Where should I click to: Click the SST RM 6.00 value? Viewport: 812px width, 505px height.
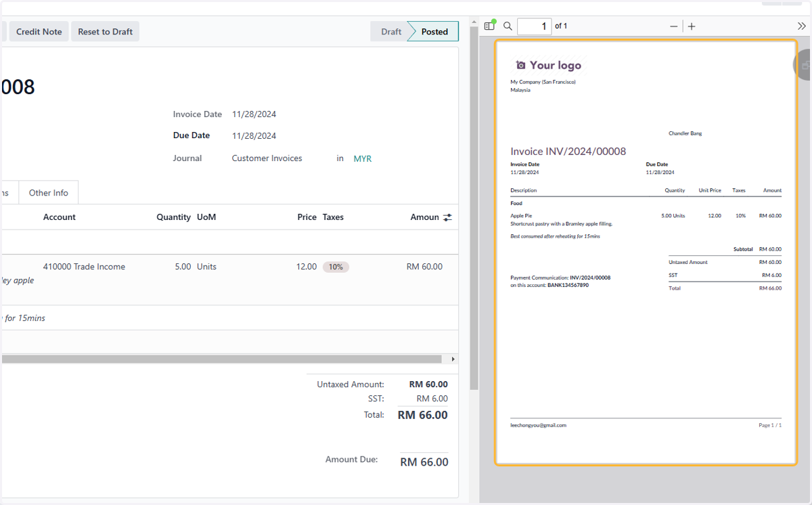(432, 399)
